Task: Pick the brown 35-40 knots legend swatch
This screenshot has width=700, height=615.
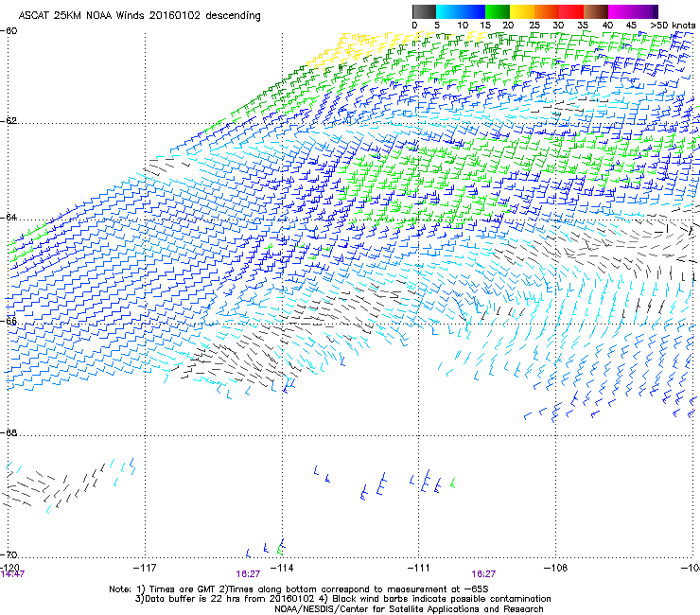Action: click(x=596, y=11)
